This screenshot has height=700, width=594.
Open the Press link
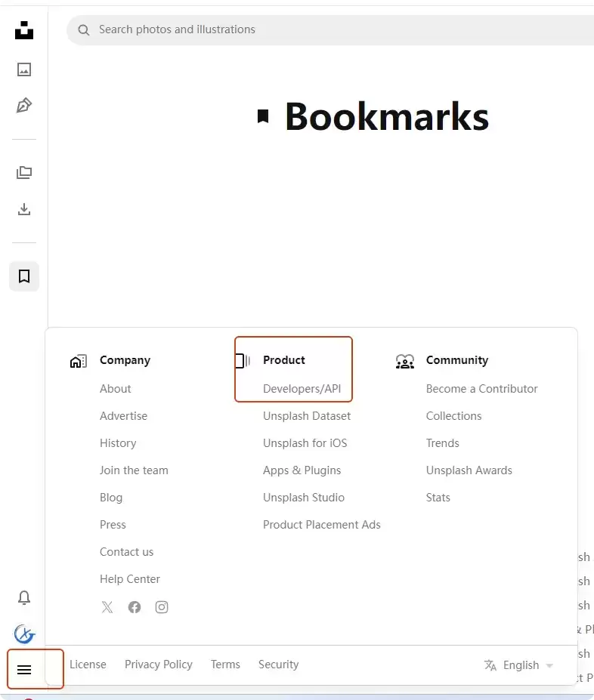click(113, 525)
